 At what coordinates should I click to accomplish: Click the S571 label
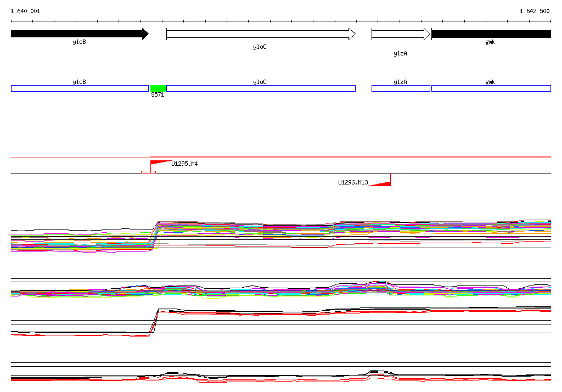[158, 94]
